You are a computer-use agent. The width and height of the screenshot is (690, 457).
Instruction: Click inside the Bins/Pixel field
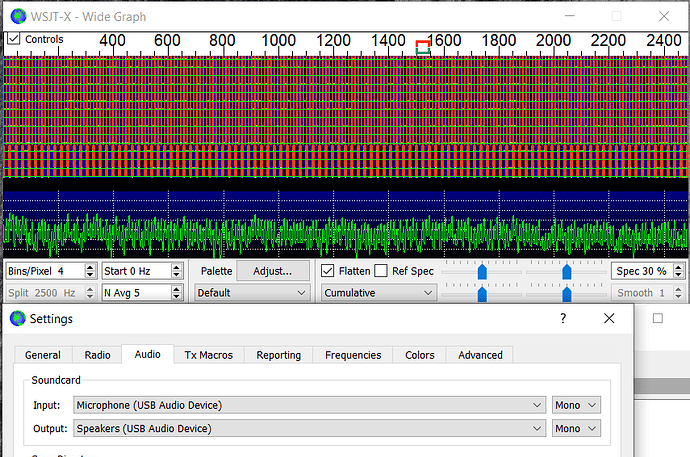[45, 271]
